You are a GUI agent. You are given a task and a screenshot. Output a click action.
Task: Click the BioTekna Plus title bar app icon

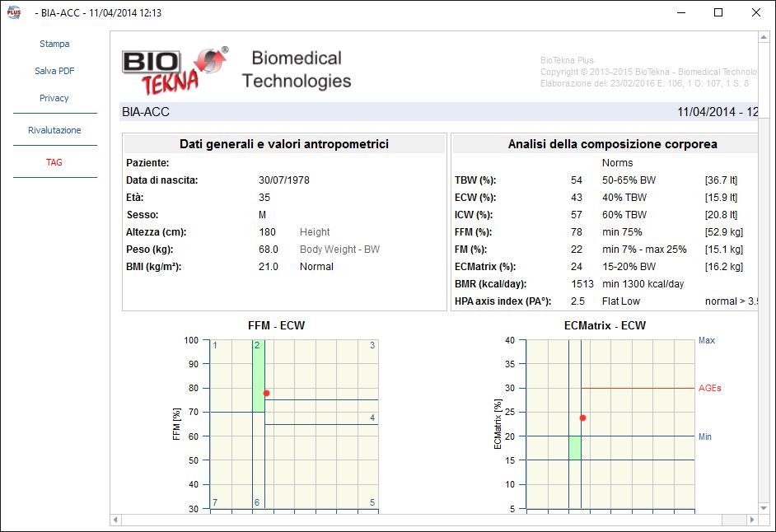coord(14,13)
